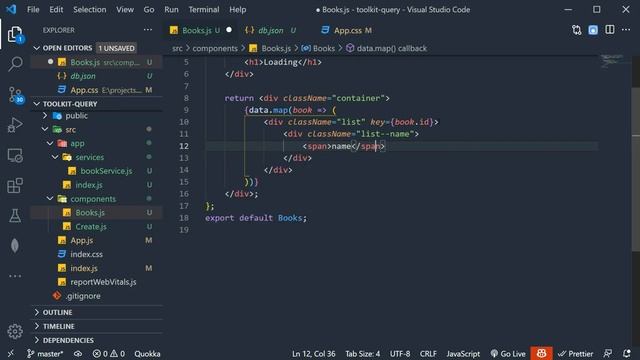Open the Selection menu

[x=89, y=9]
